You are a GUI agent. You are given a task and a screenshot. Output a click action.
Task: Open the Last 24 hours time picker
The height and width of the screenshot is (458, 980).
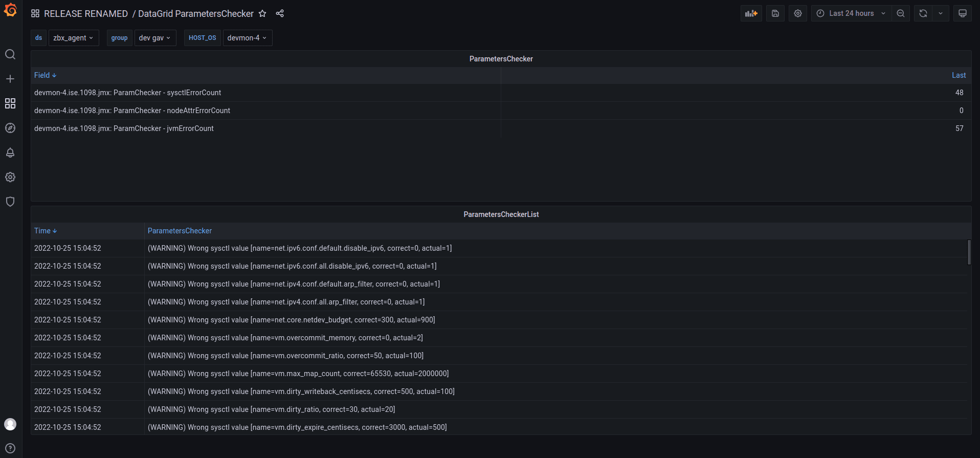tap(851, 14)
